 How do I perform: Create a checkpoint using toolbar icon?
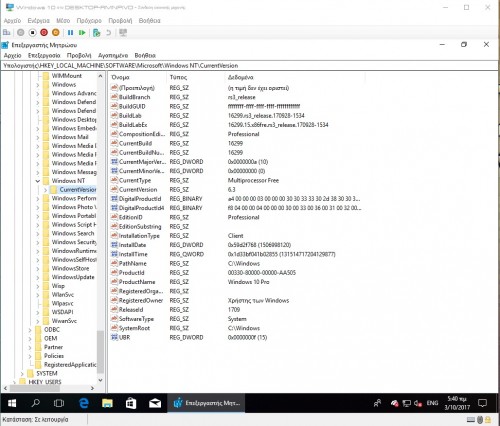click(97, 33)
